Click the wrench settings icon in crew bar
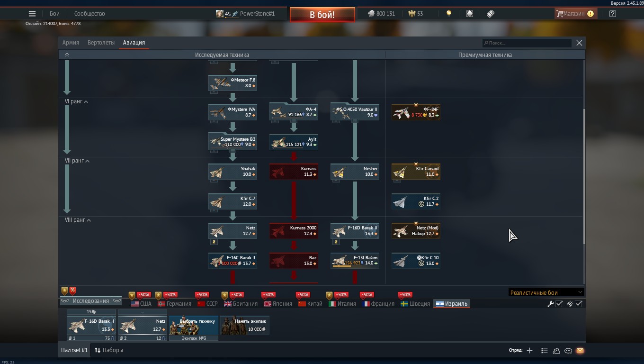Viewport: 644px width, 364px height. click(x=551, y=304)
